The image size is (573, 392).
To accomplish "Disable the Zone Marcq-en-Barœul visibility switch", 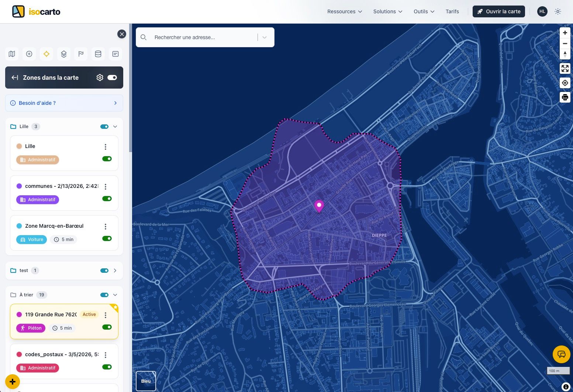I will (x=107, y=238).
